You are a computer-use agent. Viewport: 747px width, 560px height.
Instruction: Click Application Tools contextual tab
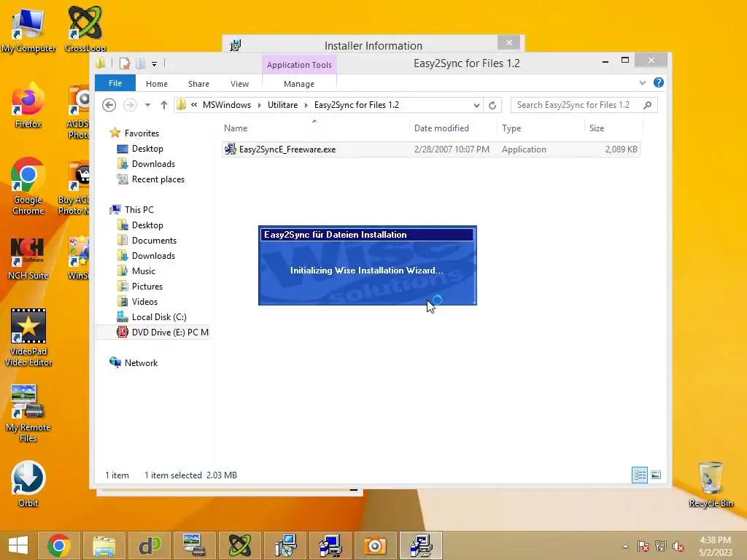(x=299, y=65)
